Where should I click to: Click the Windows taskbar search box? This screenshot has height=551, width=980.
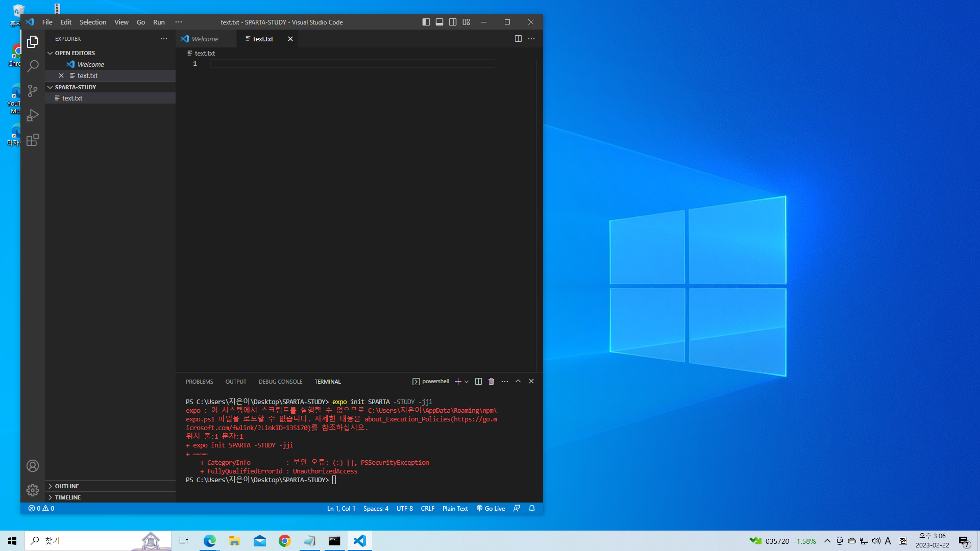pyautogui.click(x=98, y=541)
